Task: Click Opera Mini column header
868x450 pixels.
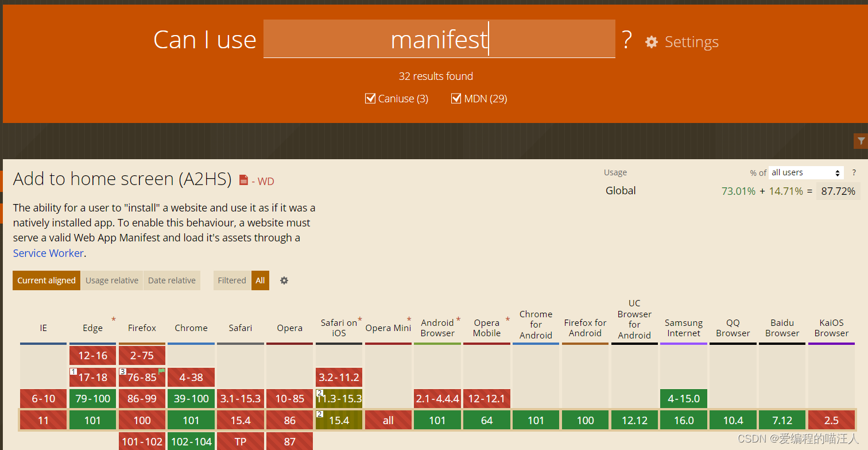Action: (x=388, y=328)
